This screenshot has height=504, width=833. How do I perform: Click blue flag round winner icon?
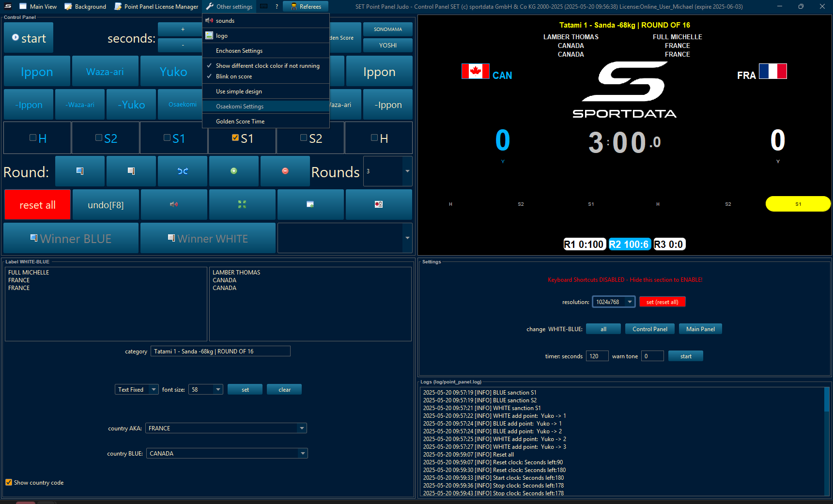(x=80, y=171)
